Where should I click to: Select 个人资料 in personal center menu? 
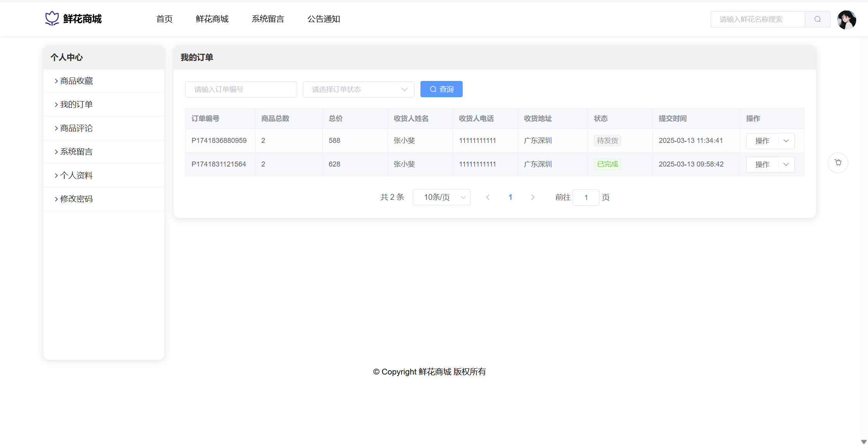(77, 175)
